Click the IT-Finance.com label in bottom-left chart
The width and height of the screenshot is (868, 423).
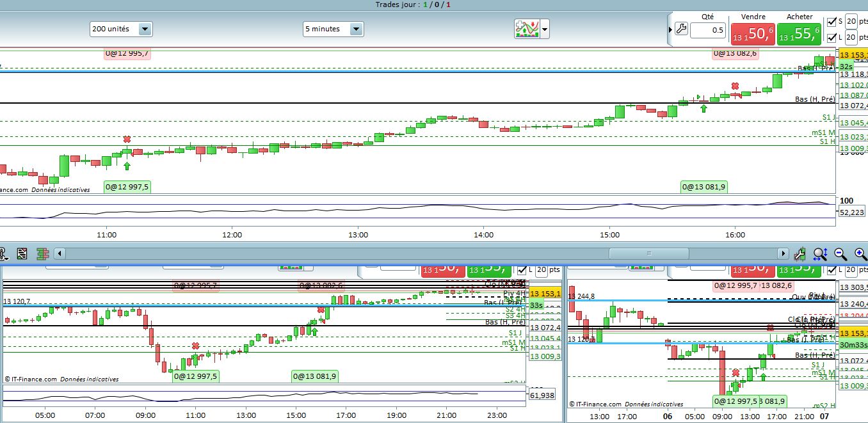(31, 379)
